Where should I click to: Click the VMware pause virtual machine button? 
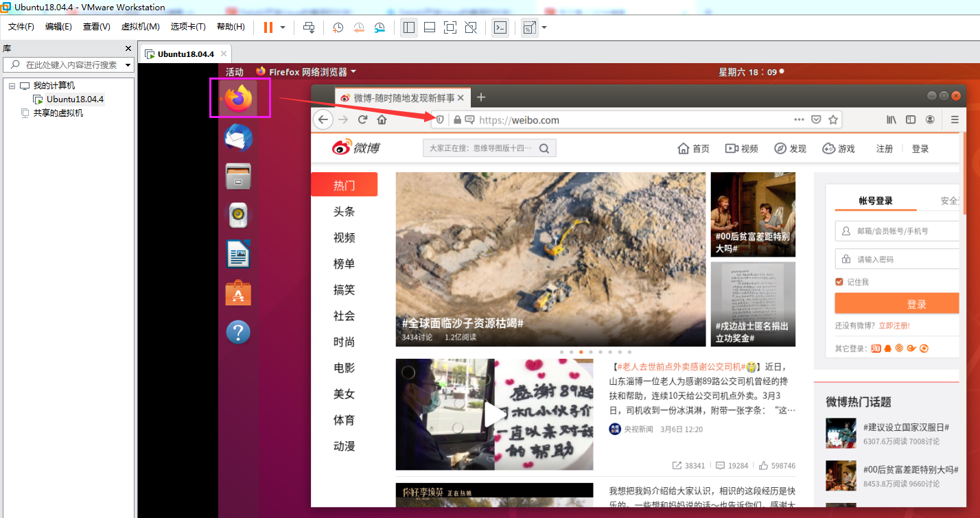268,27
